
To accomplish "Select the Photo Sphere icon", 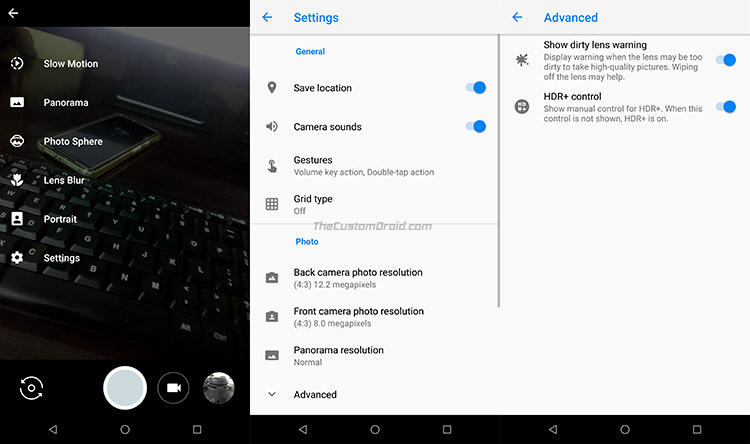I will click(x=17, y=141).
